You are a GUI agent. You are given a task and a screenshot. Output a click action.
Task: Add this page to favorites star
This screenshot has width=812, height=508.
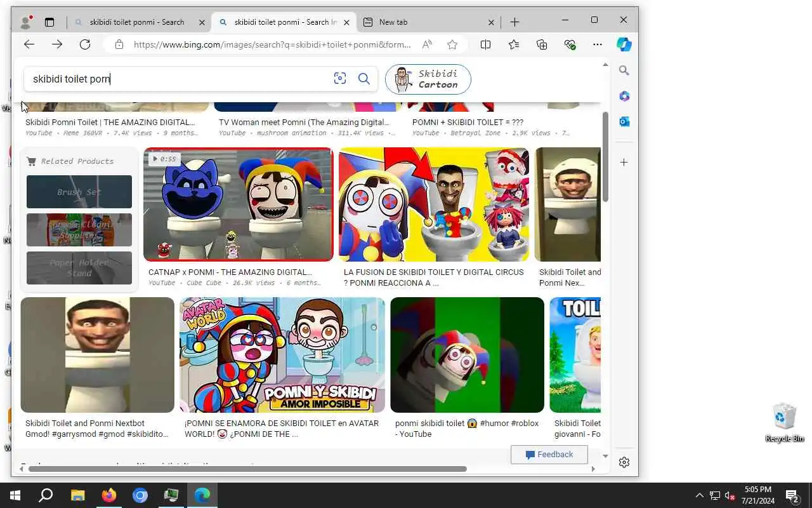click(452, 44)
